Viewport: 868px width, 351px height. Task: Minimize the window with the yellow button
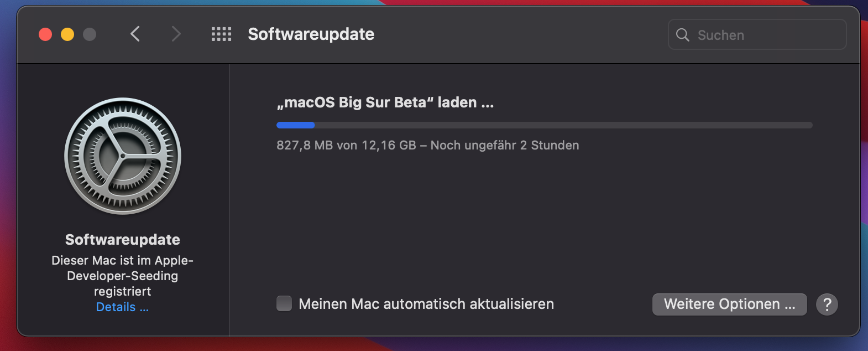pyautogui.click(x=67, y=34)
